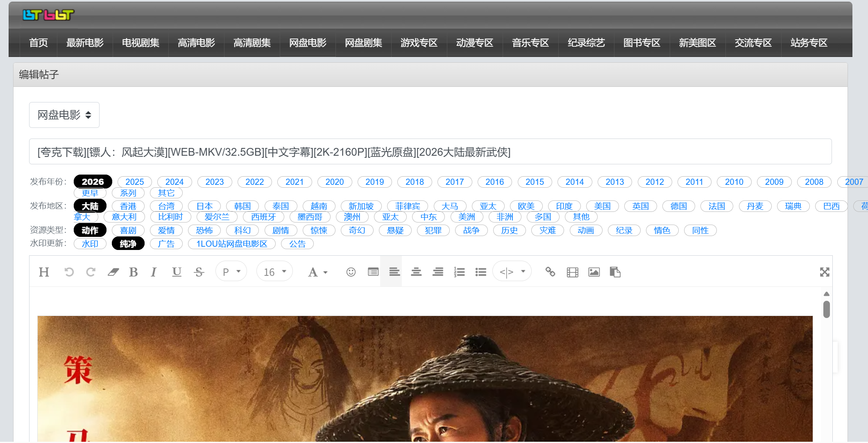Open the 电视剧集 navigation section
Image resolution: width=868 pixels, height=443 pixels.
tap(141, 43)
